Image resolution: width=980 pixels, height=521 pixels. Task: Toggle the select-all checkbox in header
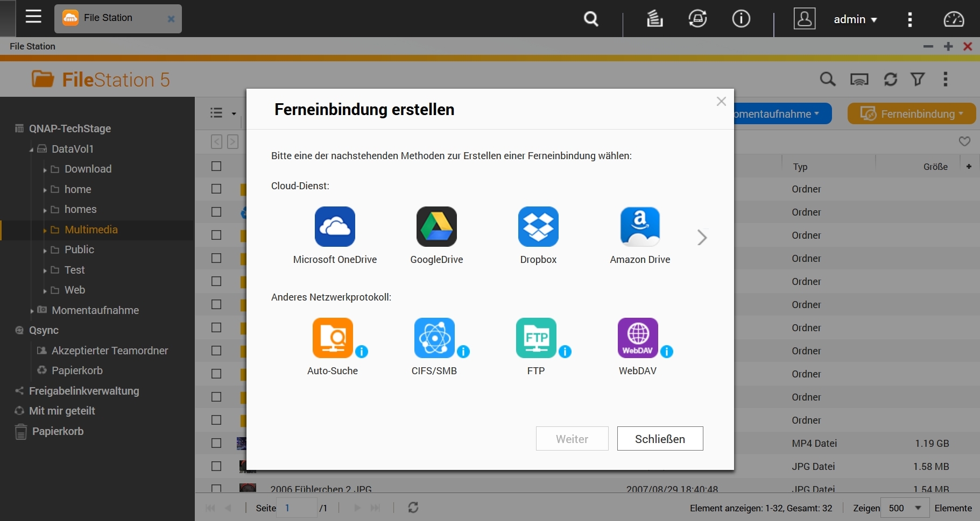(x=216, y=166)
